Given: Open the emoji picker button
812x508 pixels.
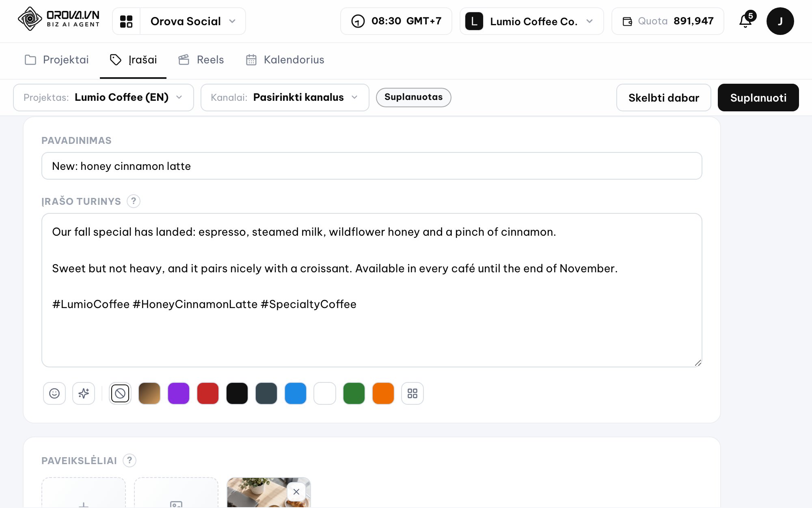Looking at the screenshot, I should (x=54, y=393).
